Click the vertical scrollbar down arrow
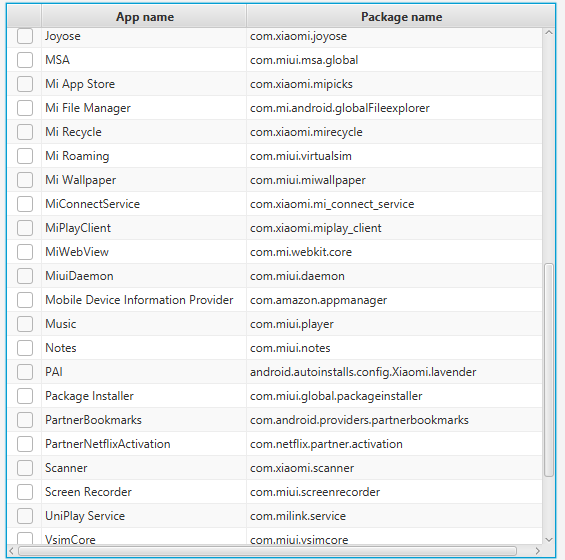 pyautogui.click(x=549, y=539)
